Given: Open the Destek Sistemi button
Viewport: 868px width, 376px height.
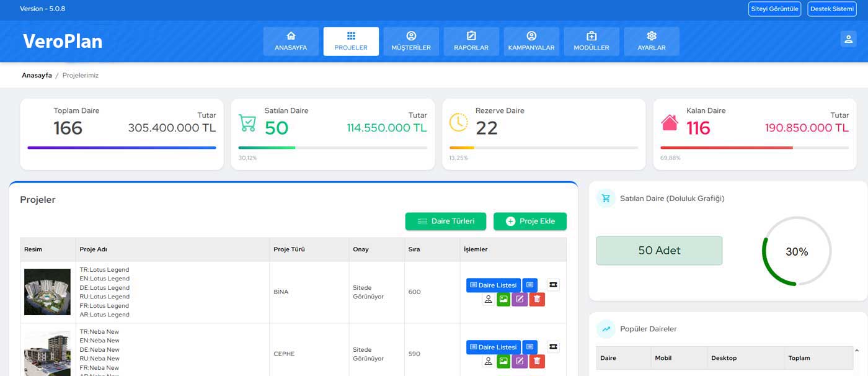Looking at the screenshot, I should 832,9.
